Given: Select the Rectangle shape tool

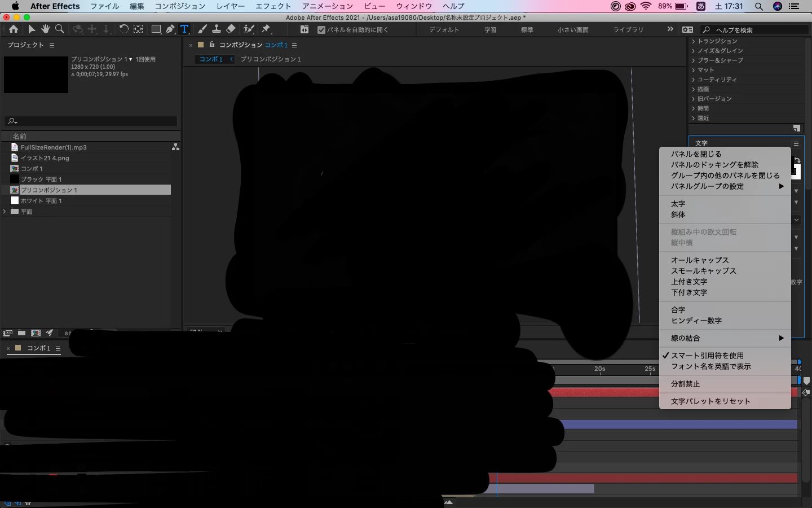Looking at the screenshot, I should tap(156, 29).
